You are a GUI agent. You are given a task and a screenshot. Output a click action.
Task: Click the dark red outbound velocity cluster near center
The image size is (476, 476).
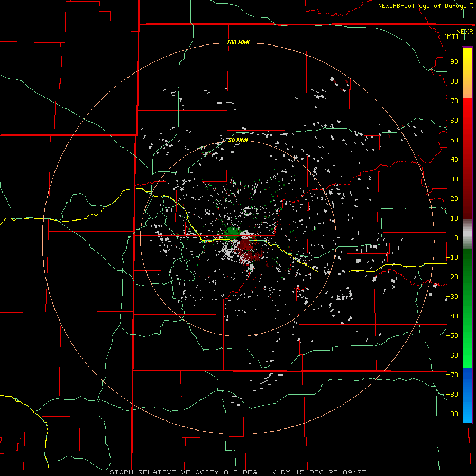[250, 251]
